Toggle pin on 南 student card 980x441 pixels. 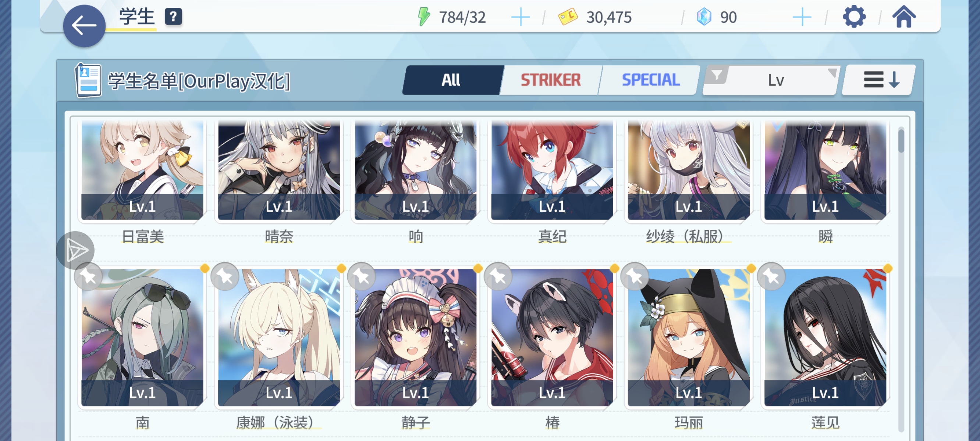[x=88, y=276]
